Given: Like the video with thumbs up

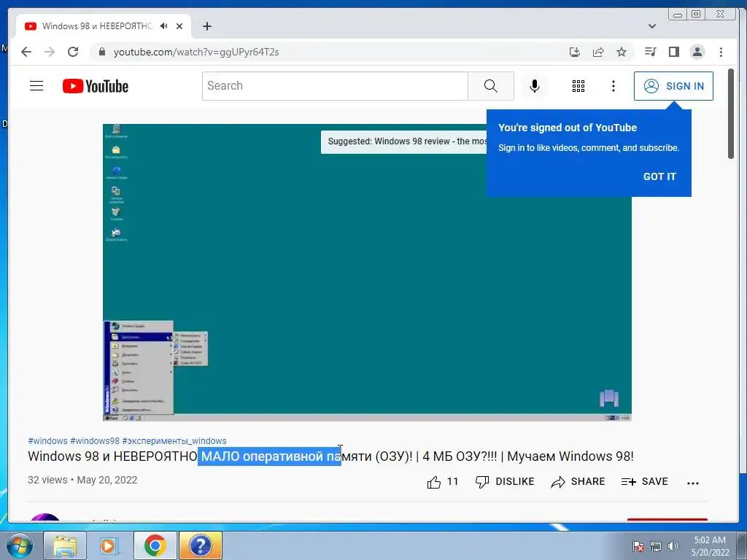Looking at the screenshot, I should pos(443,482).
